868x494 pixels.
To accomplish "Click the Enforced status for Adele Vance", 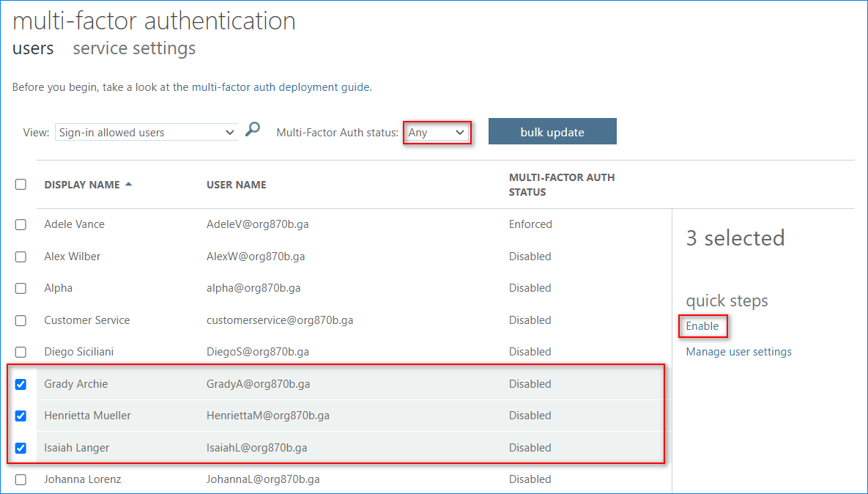I will click(530, 224).
